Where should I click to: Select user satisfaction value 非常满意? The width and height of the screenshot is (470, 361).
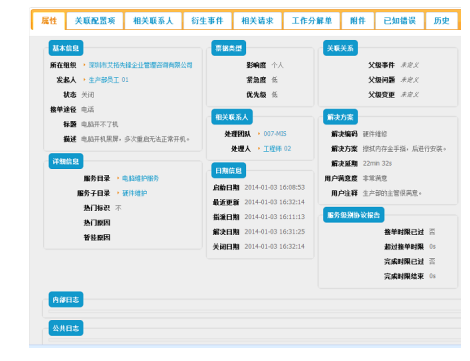(x=375, y=178)
